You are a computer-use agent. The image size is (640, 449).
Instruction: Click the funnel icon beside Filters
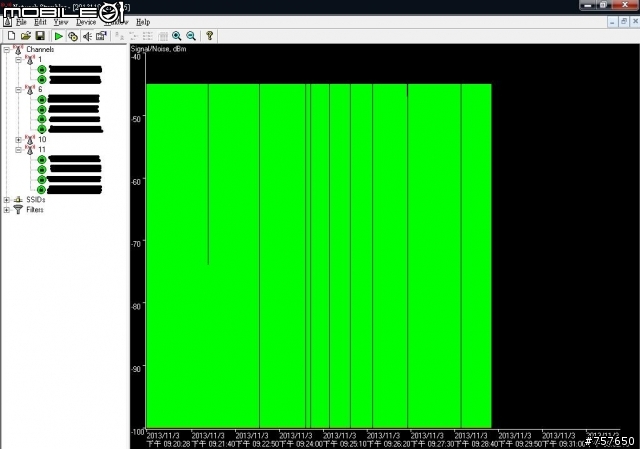[18, 210]
